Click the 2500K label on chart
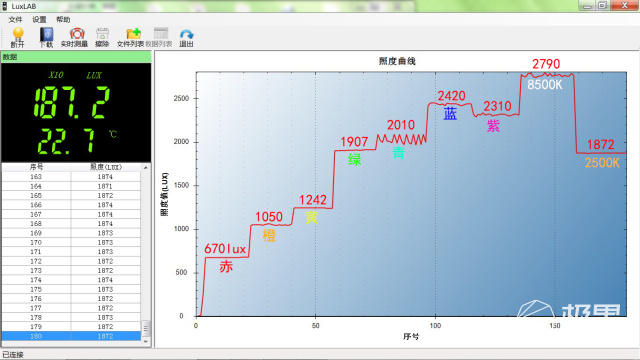This screenshot has height=360, width=640. (x=602, y=163)
